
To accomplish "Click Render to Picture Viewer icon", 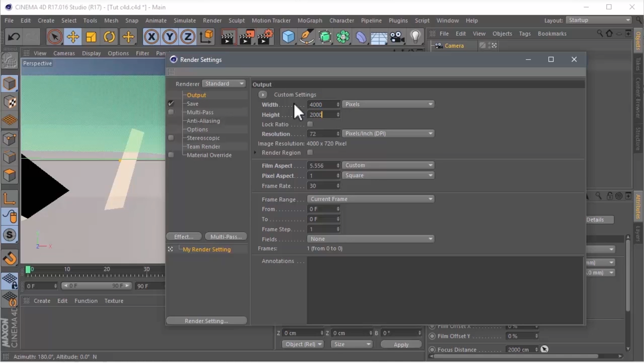I will 247,37.
